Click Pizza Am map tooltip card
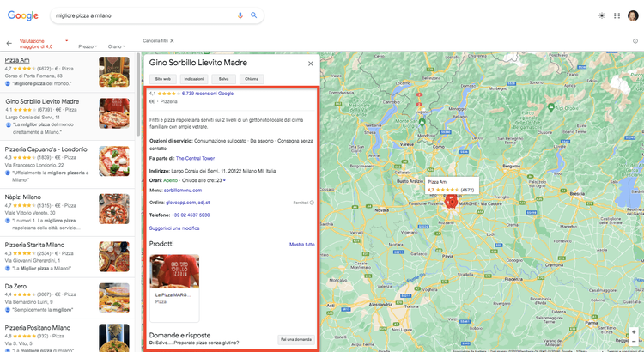644x352 pixels. pos(452,185)
